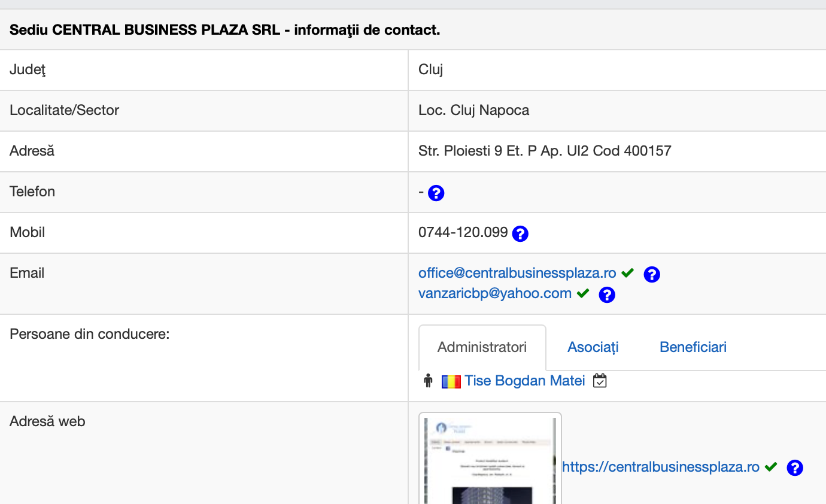Click the help icon in the Telefon row
The image size is (826, 504).
436,193
